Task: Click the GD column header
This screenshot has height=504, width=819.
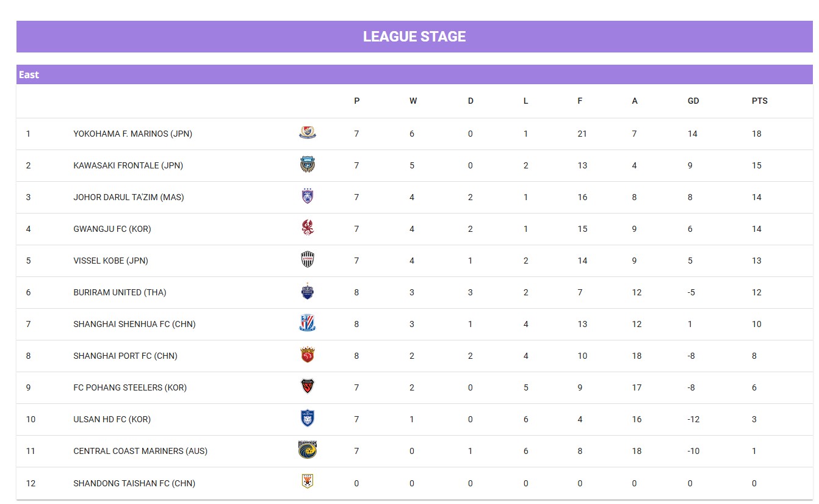Action: pyautogui.click(x=693, y=101)
